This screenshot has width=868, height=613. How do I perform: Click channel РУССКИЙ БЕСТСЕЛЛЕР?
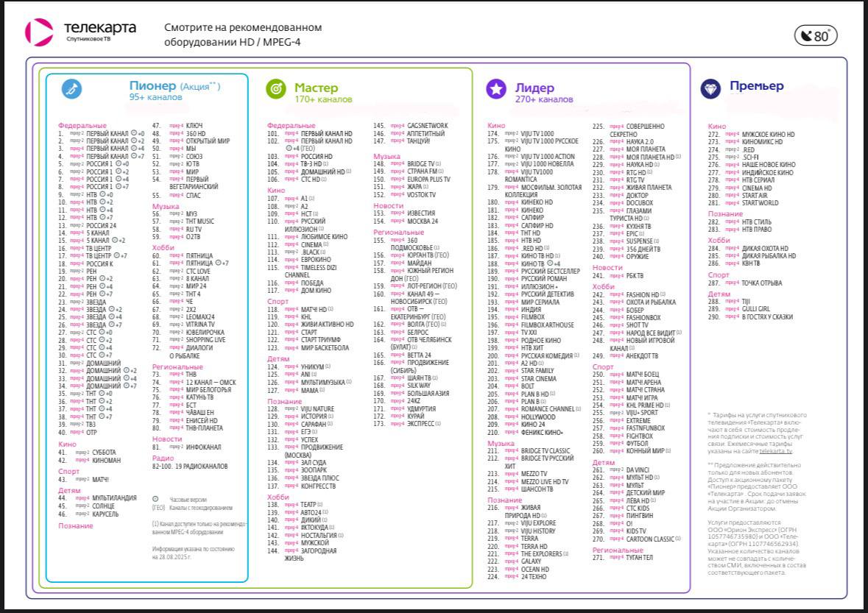point(550,272)
